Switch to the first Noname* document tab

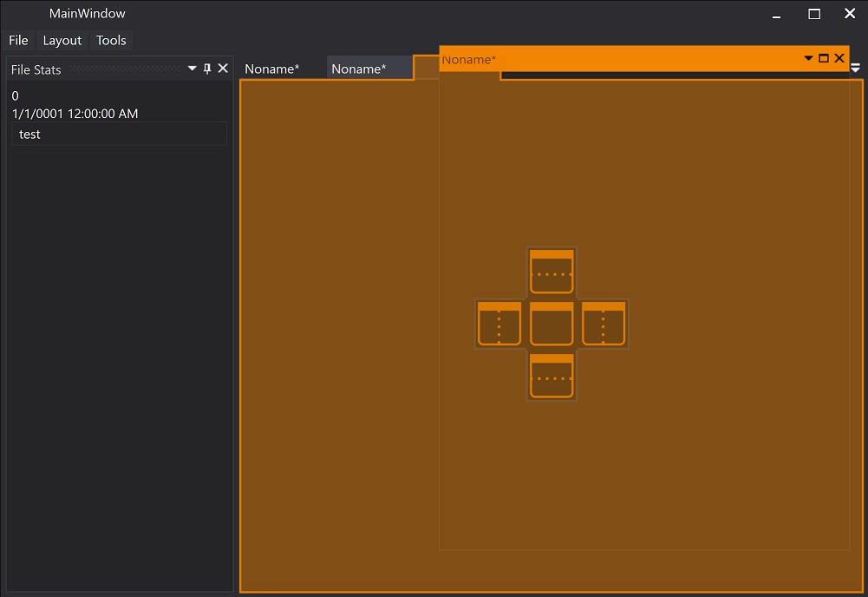pos(272,69)
